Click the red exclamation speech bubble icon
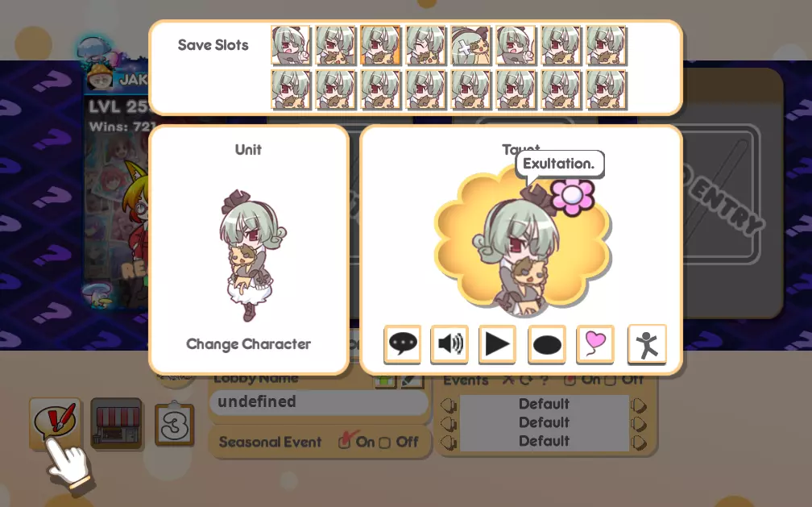 (x=55, y=422)
